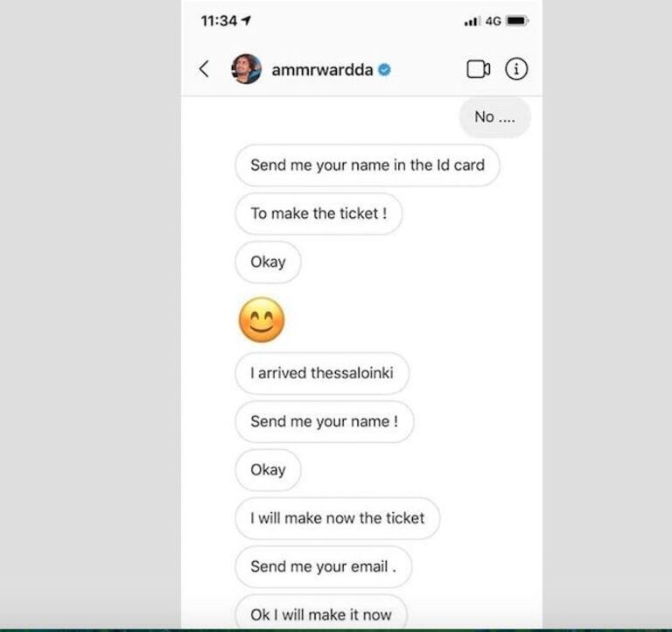Tap "Send me your name in the Id card" message
672x632 pixels.
[367, 165]
